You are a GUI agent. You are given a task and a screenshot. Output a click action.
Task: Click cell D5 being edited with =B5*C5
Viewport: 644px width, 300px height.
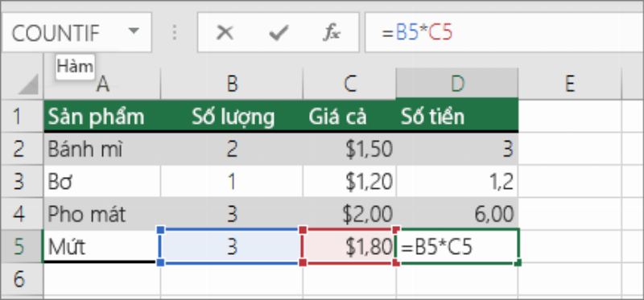click(x=457, y=246)
